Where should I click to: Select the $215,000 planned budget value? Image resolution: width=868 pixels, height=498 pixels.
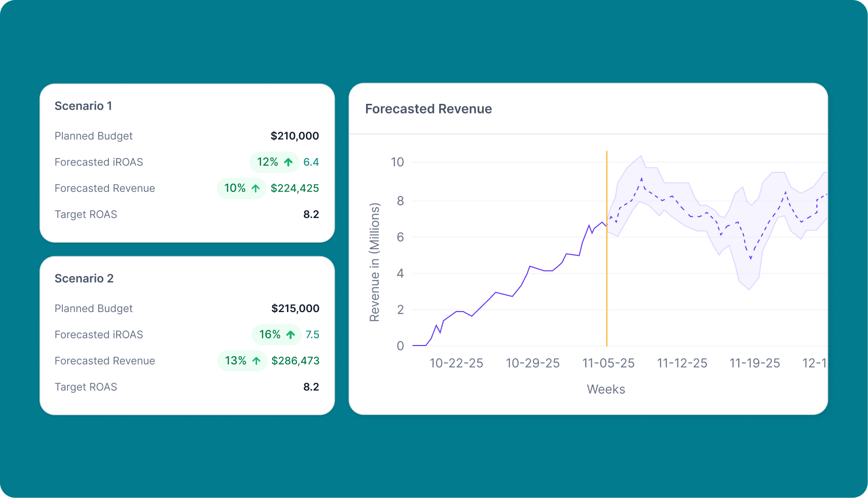pos(295,309)
